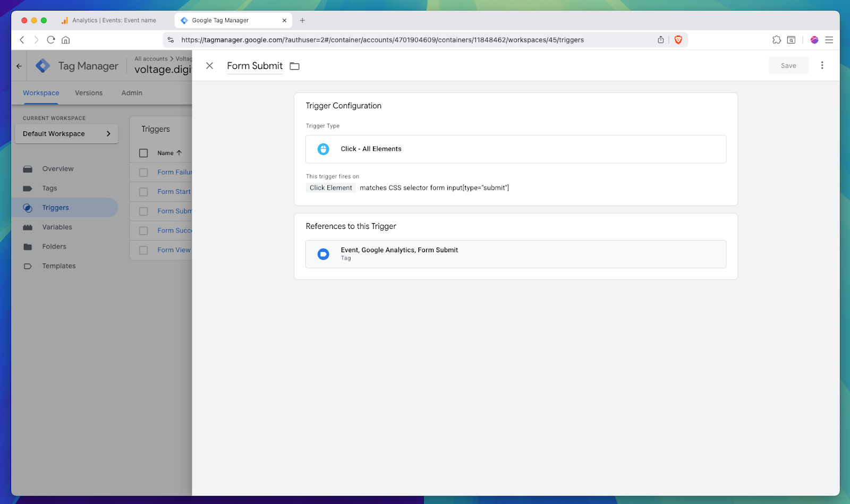Click the Save button
This screenshot has width=850, height=504.
(788, 65)
